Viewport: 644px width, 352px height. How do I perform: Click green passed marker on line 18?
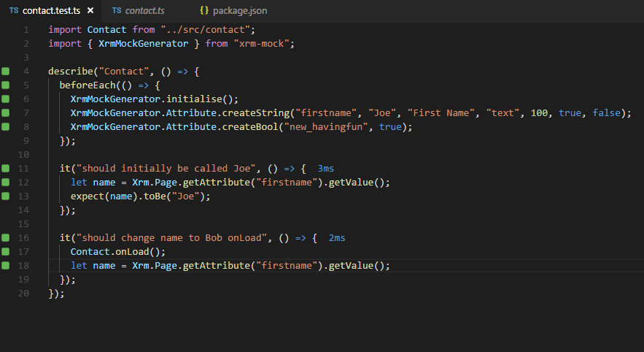[x=5, y=265]
